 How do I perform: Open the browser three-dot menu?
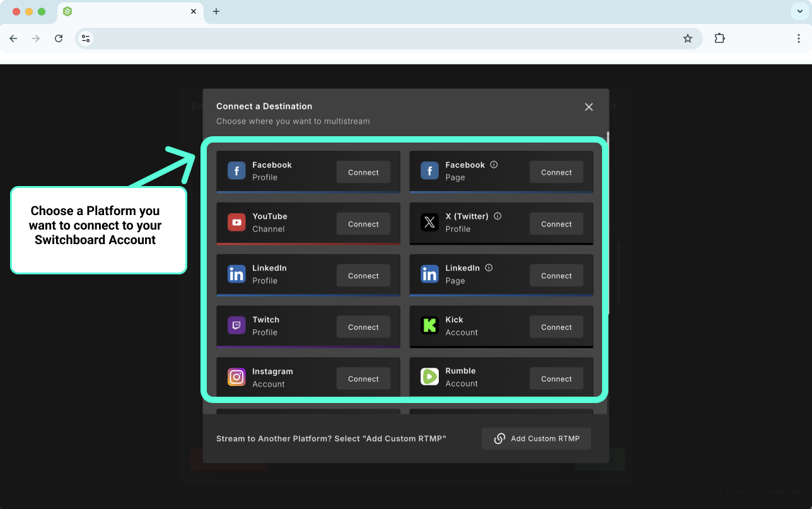click(799, 38)
